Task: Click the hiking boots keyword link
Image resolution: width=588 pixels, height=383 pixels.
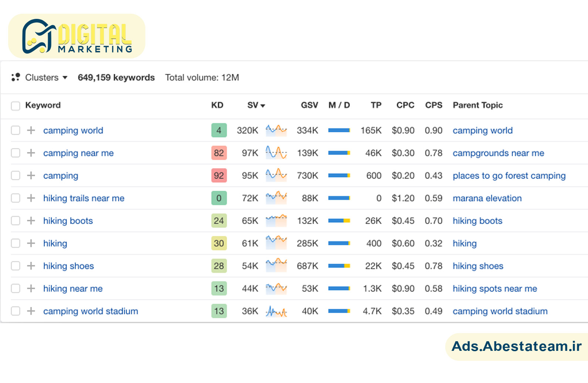Action: click(68, 221)
